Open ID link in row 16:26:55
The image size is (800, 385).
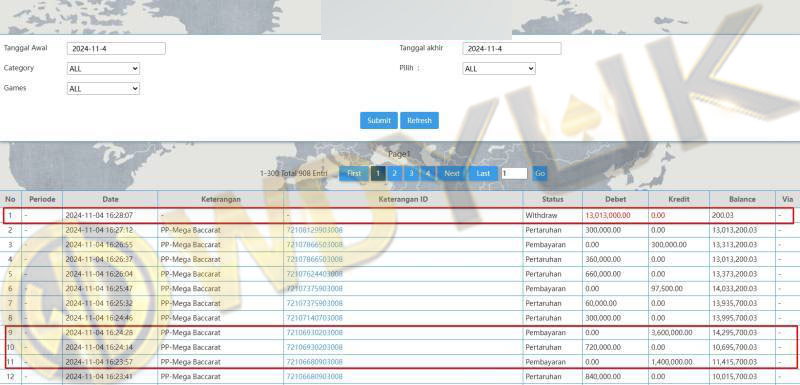314,245
